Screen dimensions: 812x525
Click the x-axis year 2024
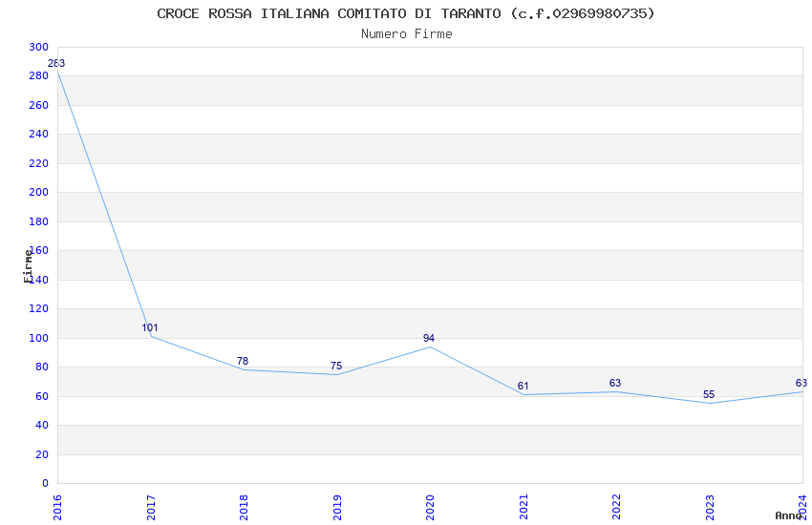[802, 508]
